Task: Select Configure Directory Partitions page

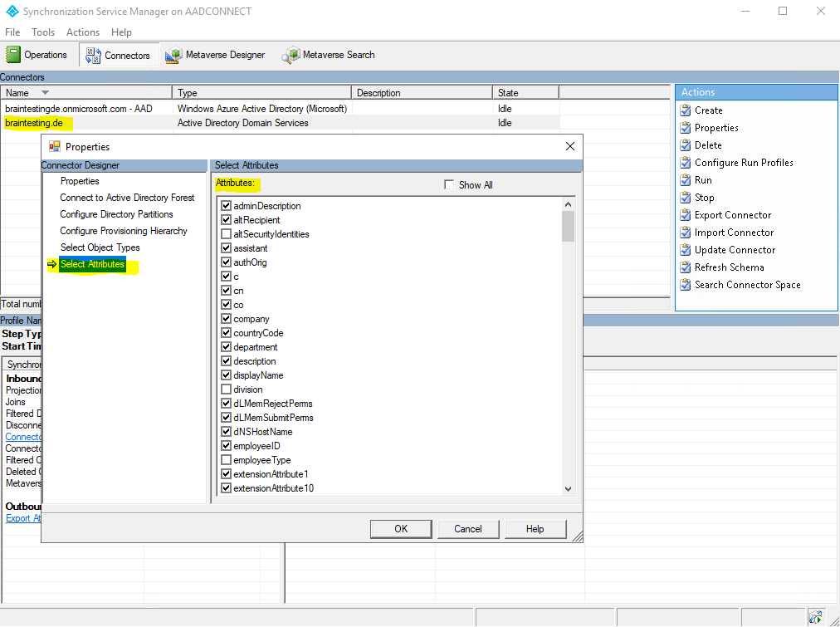Action: (116, 214)
